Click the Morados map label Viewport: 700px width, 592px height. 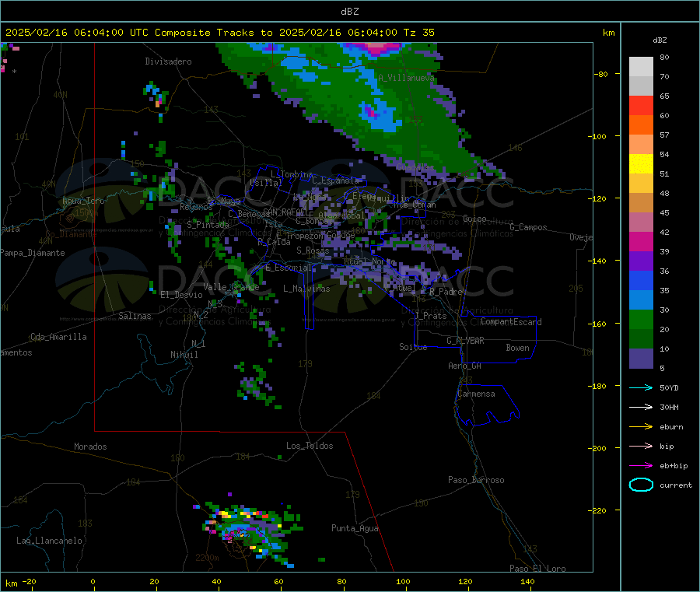(x=90, y=447)
